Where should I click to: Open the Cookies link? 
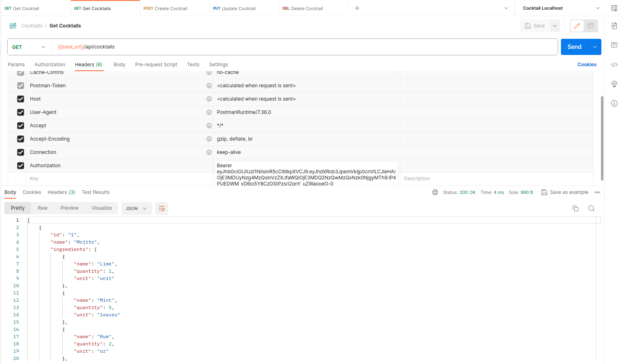coord(587,65)
